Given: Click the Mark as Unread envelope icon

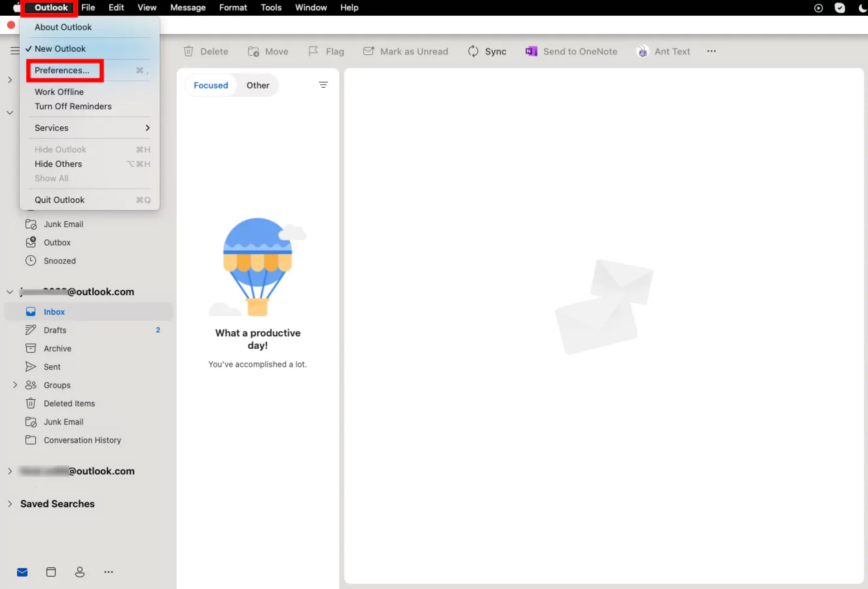Looking at the screenshot, I should [369, 51].
